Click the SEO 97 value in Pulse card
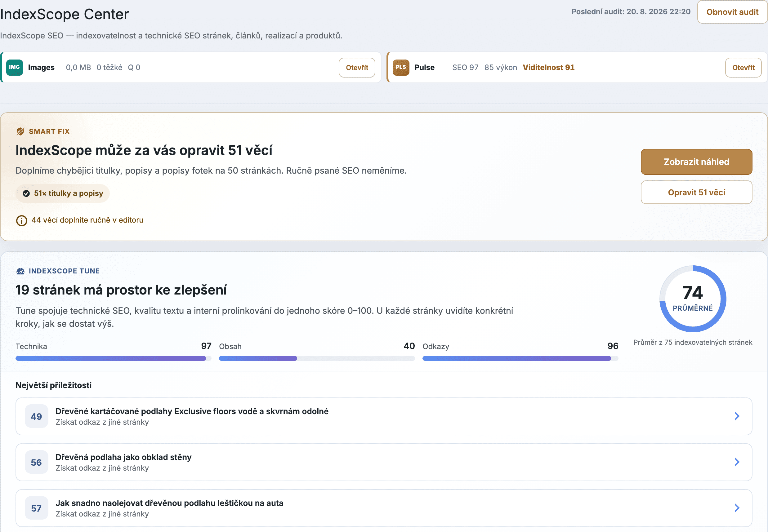The height and width of the screenshot is (532, 768). pos(465,67)
